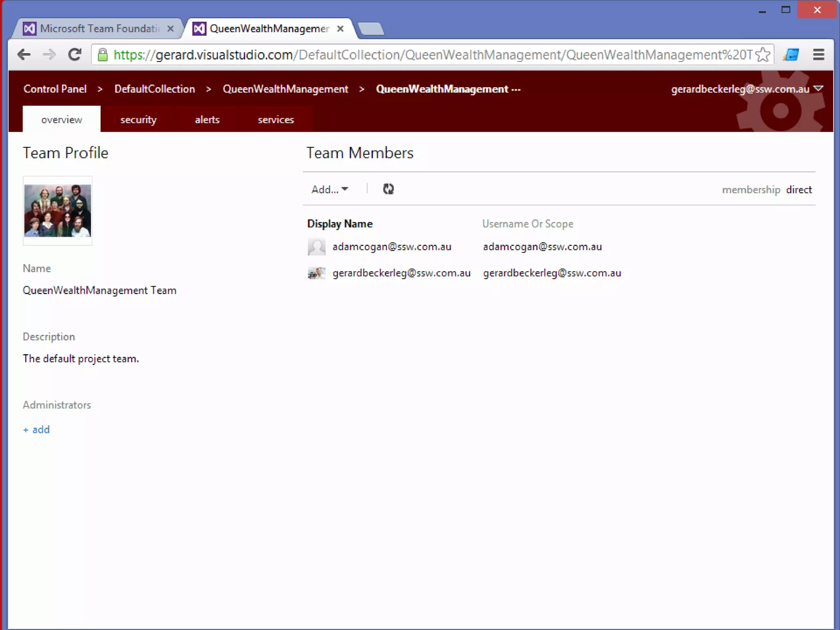Open the alerts tab
Screen dimensions: 840x630
207,119
